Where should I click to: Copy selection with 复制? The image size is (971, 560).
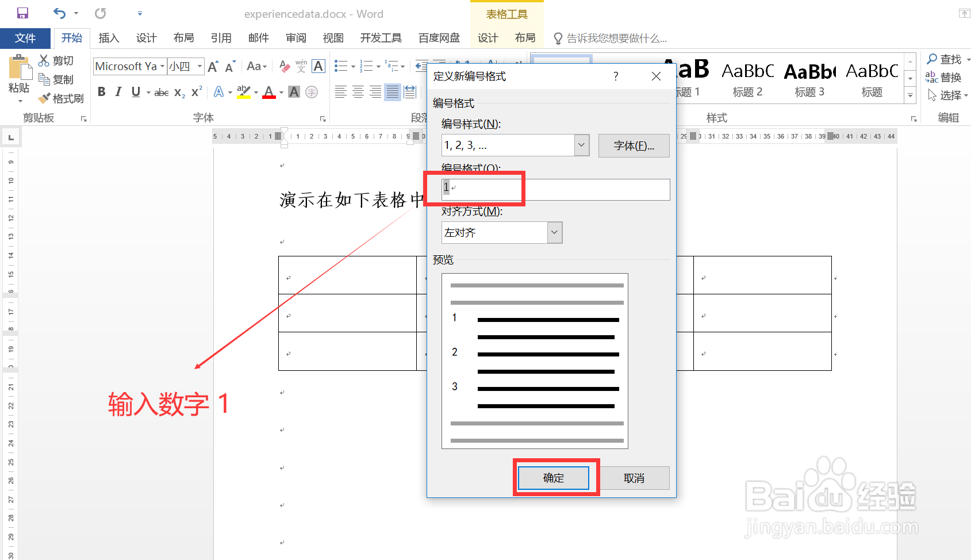tap(56, 79)
